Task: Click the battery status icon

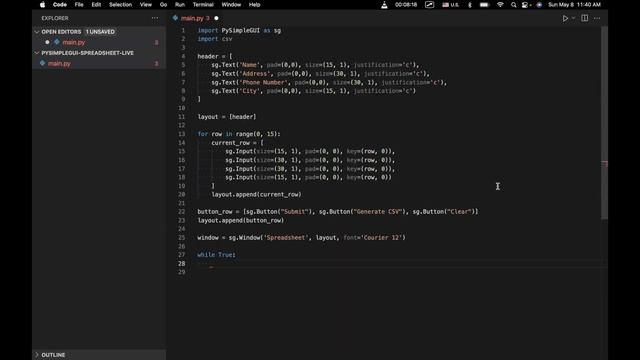Action: 484,5
